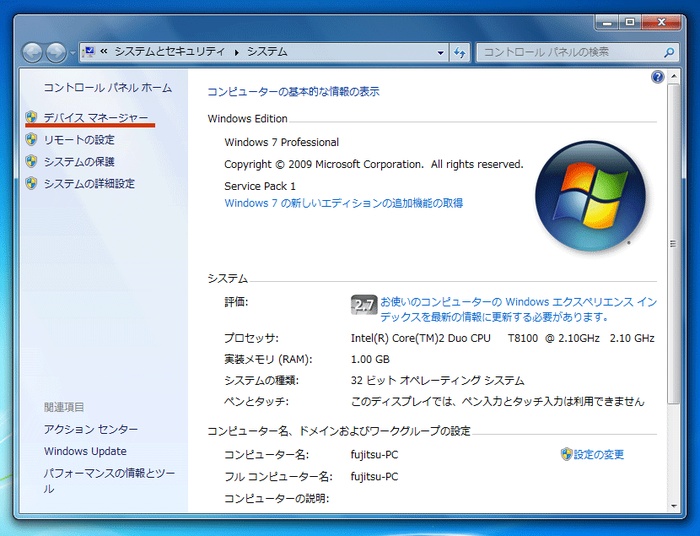Select the システム breadcrumb in the address bar
The image size is (700, 536).
(x=267, y=52)
